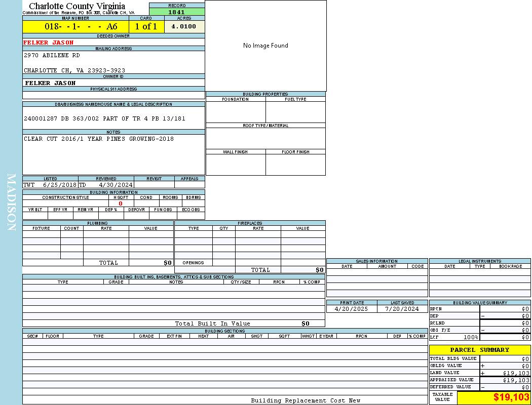The width and height of the screenshot is (532, 405).
Task: Select the reviewed date 4/30/2024
Action: point(116,185)
